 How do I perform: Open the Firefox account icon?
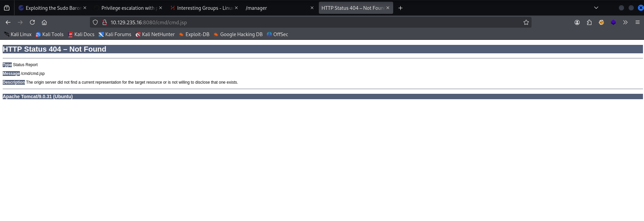(x=577, y=22)
